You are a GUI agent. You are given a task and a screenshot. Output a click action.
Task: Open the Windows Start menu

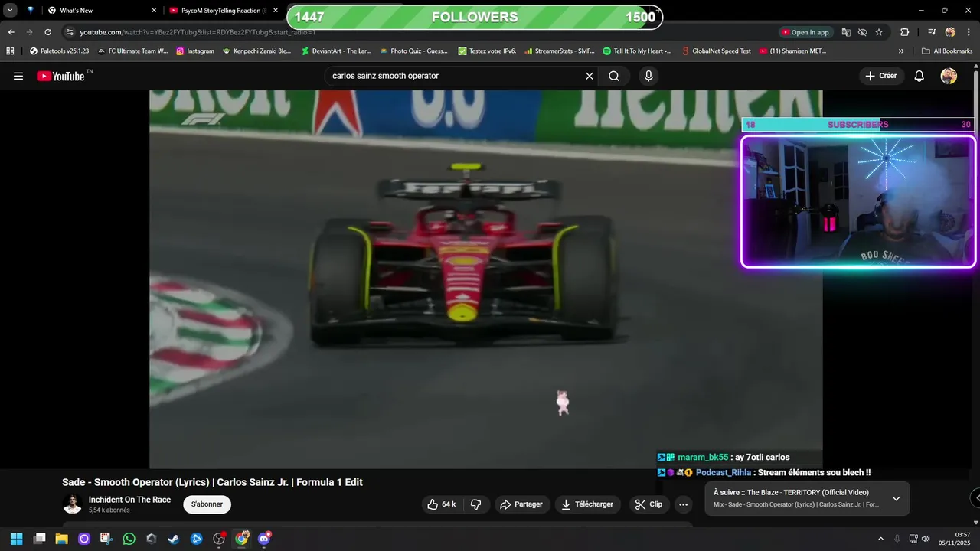pos(16,539)
